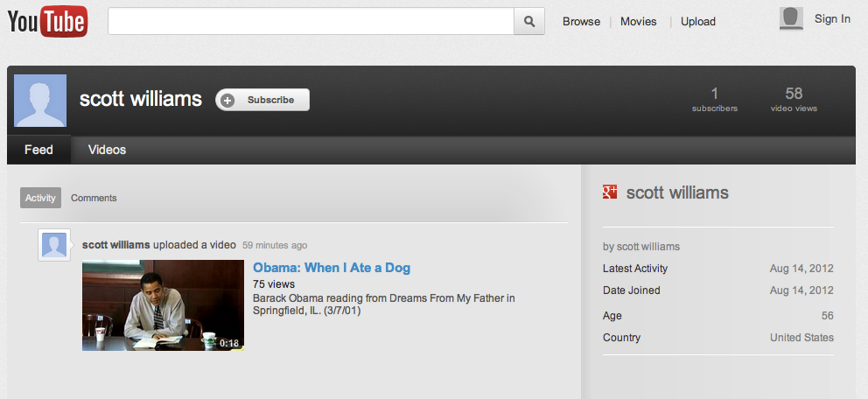Click the YouTube logo

point(47,22)
